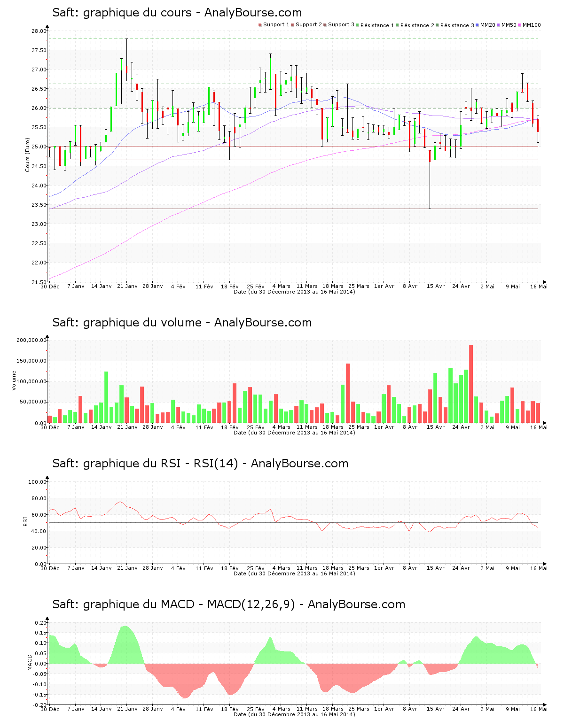The width and height of the screenshot is (564, 728).
Task: Click the RSI(14) chart title
Action: coord(200,464)
